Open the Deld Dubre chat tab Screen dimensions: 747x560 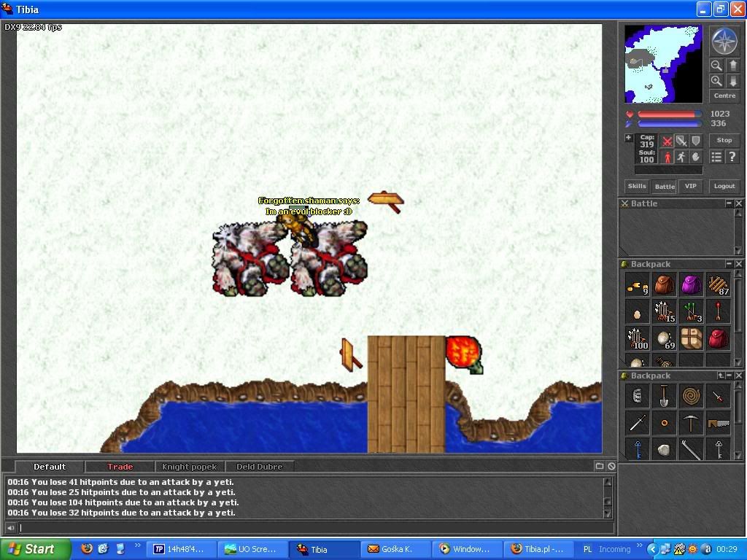[260, 467]
